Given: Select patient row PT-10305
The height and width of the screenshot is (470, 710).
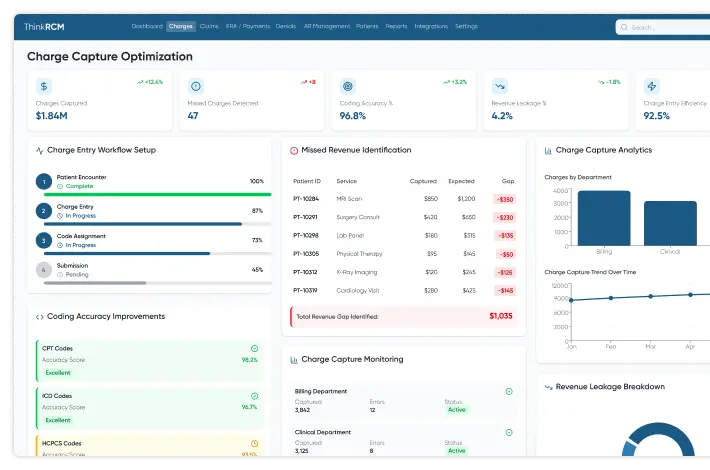Looking at the screenshot, I should click(x=404, y=254).
